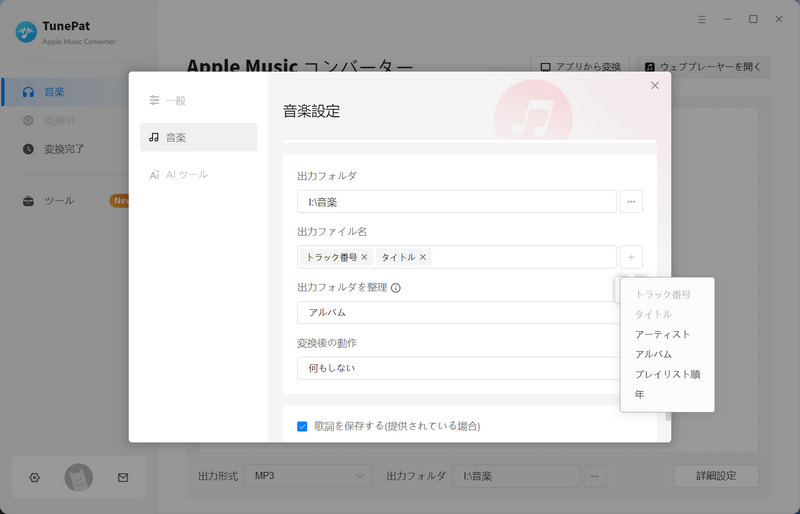Open the mail envelope icon
The width and height of the screenshot is (800, 514).
(123, 478)
